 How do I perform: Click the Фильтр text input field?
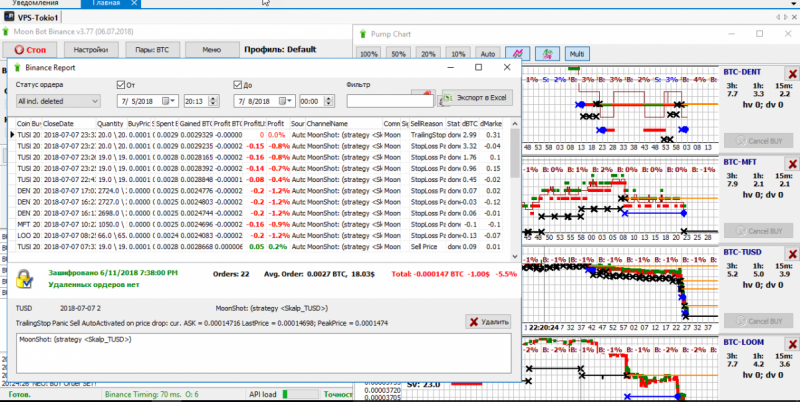389,101
